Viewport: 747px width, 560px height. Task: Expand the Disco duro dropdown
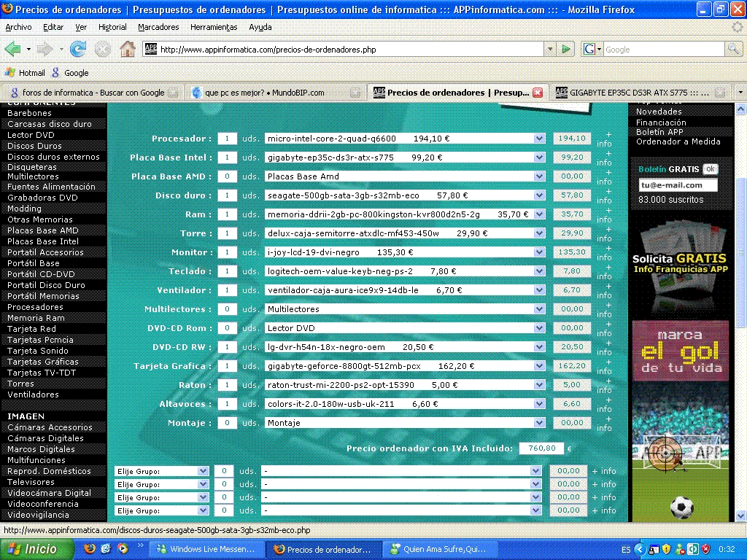(x=539, y=195)
